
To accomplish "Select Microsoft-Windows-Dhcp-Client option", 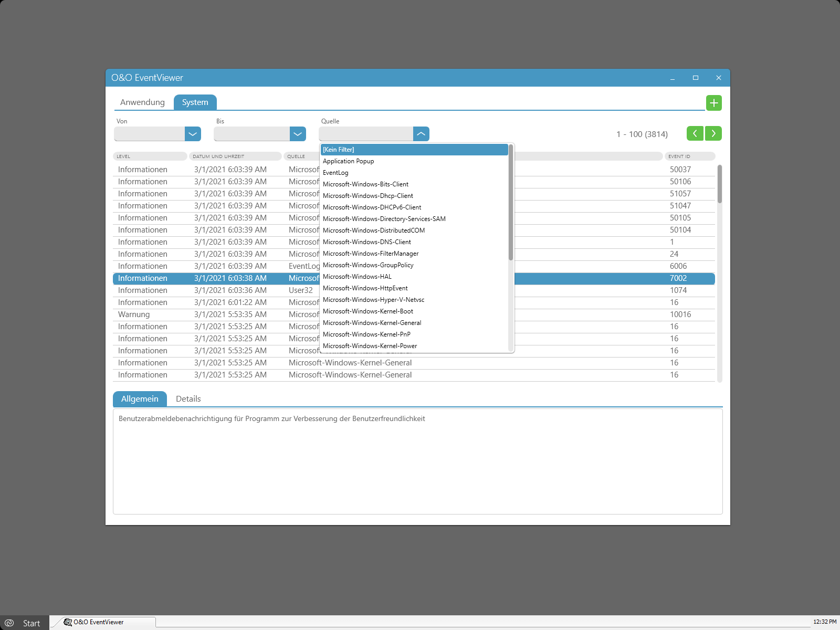I will [414, 196].
